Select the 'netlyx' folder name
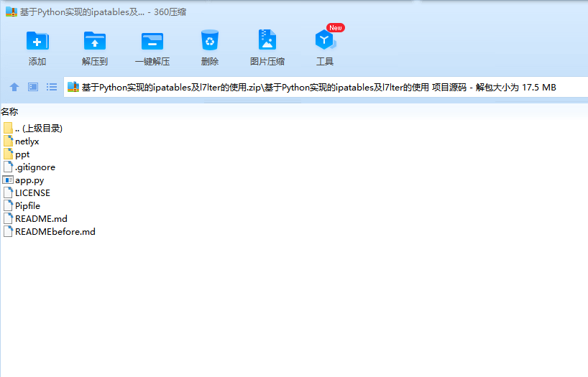The height and width of the screenshot is (377, 588). tap(27, 141)
